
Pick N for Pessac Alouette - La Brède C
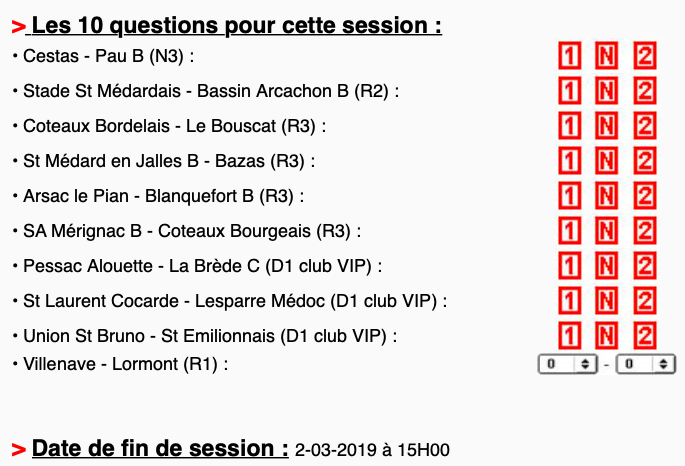click(x=606, y=266)
